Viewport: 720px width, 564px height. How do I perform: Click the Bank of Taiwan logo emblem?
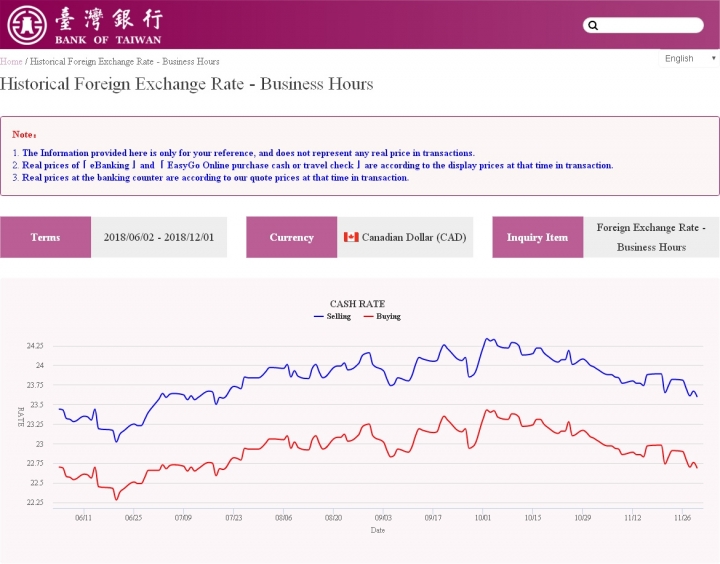[27, 25]
